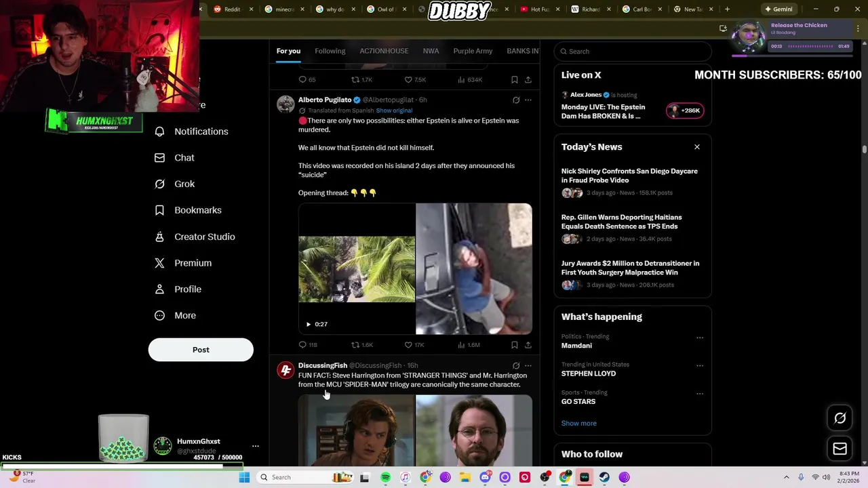This screenshot has width=868, height=488.
Task: Repost the top post with 1.7K reposts
Action: pyautogui.click(x=362, y=80)
